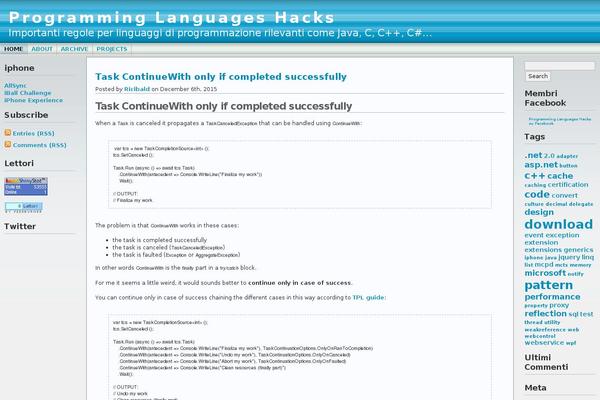Click the Comments RSS feed icon
The image size is (600, 400).
(x=8, y=145)
